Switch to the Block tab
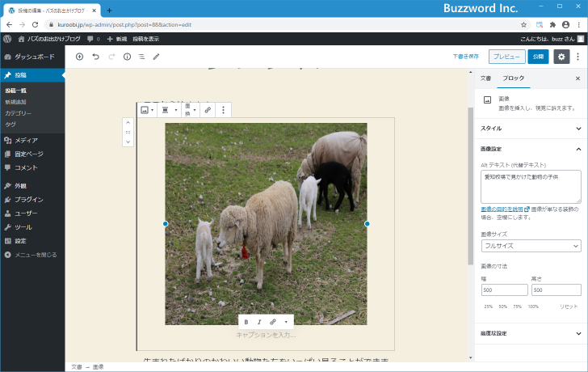Screen dimensions: 588x372 [x=514, y=78]
